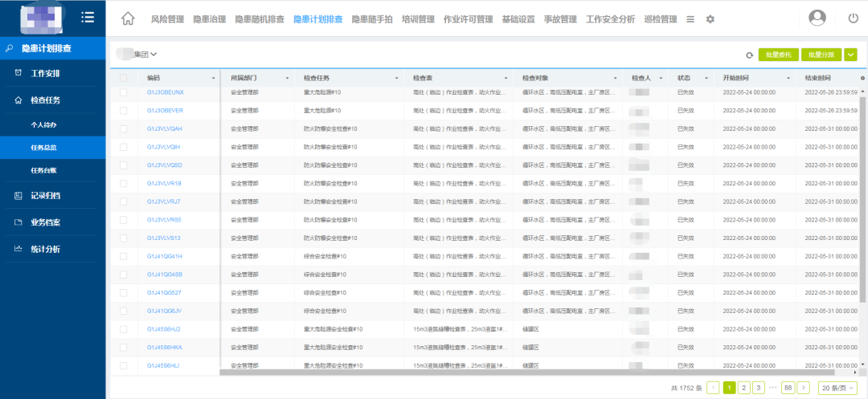This screenshot has width=868, height=399.
Task: Tick the select-all checkbox in the table header
Action: click(x=123, y=78)
